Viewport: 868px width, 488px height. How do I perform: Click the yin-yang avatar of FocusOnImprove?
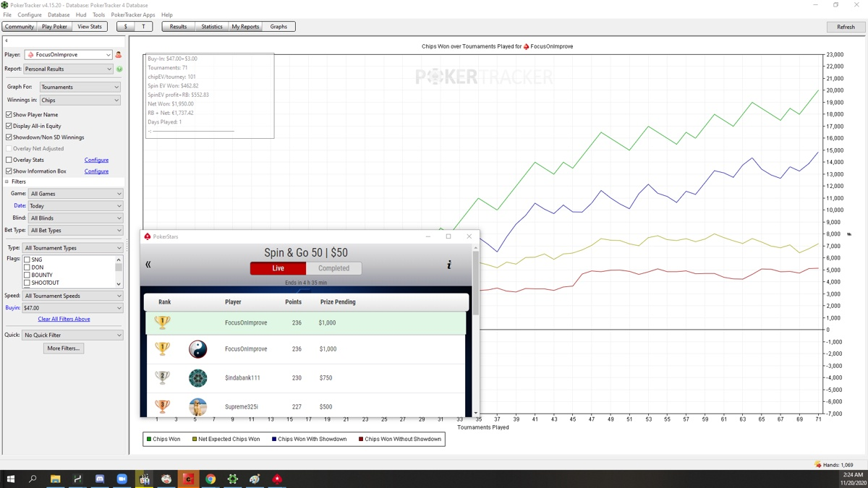tap(197, 349)
